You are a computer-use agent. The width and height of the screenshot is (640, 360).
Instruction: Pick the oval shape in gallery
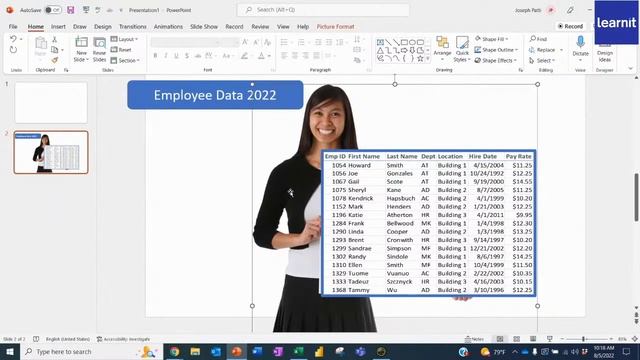[x=412, y=42]
